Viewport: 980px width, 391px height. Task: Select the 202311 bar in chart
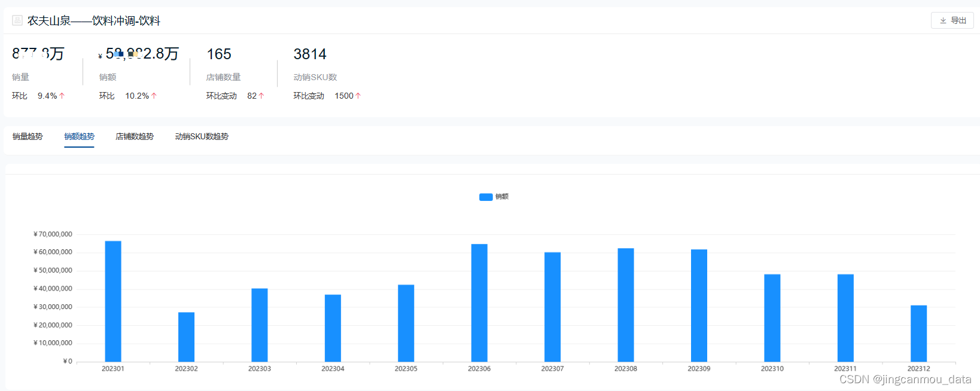pos(845,318)
